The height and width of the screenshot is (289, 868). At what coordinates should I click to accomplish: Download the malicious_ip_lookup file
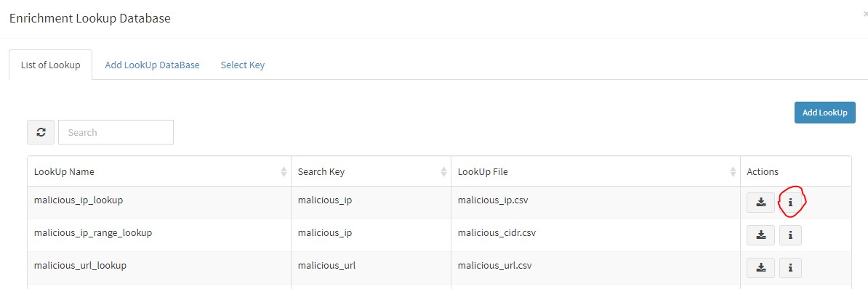pyautogui.click(x=760, y=203)
